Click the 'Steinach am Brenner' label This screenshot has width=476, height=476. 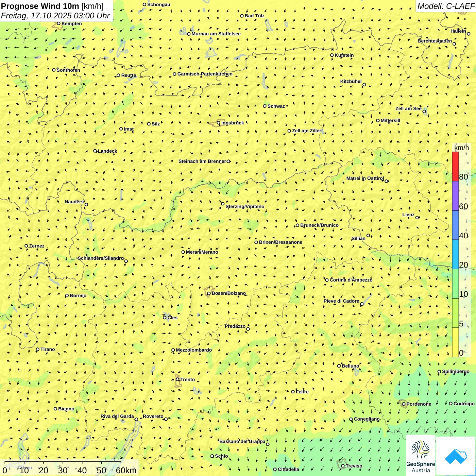click(x=202, y=161)
